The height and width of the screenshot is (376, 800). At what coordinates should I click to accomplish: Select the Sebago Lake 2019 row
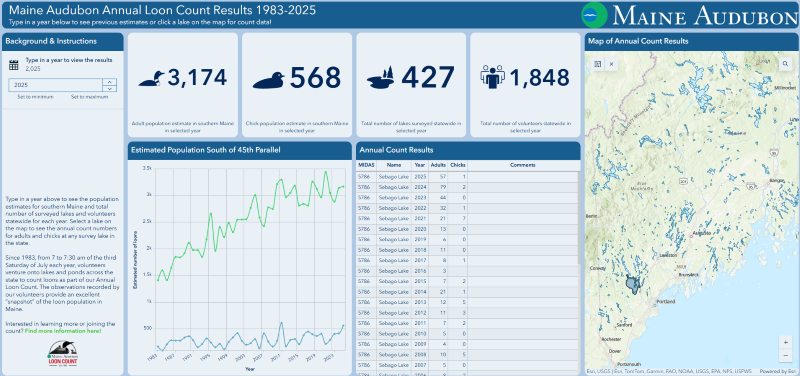click(x=466, y=239)
